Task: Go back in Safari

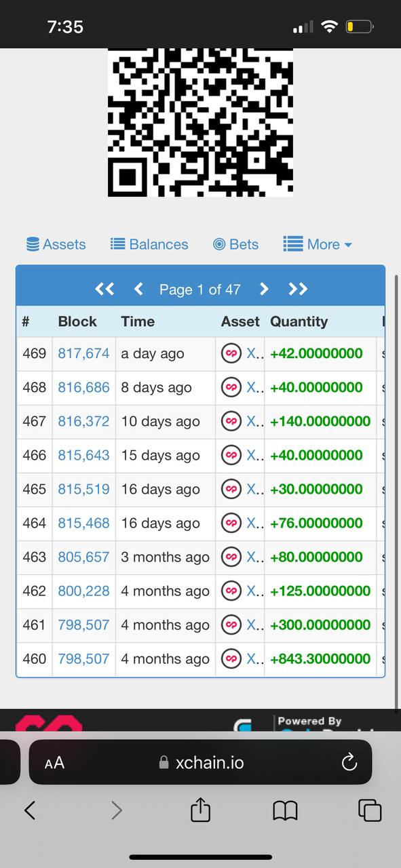Action: click(x=29, y=810)
